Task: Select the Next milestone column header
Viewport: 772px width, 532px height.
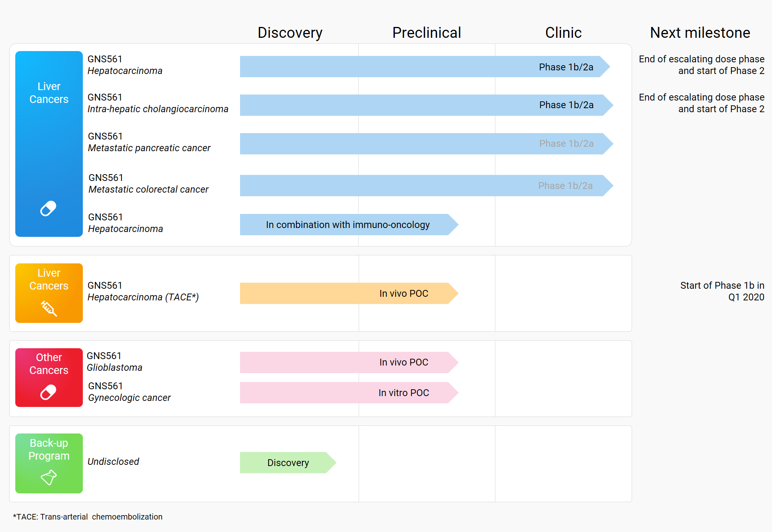Action: 700,33
